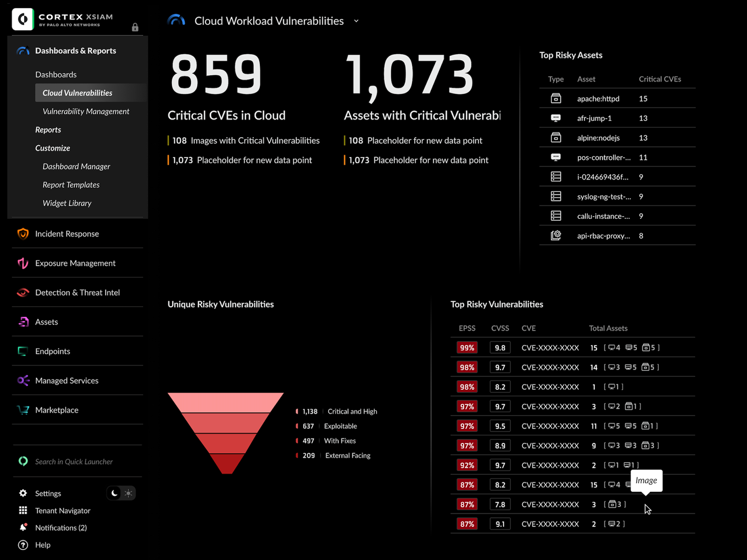The width and height of the screenshot is (747, 560).
Task: Click the Search in Quick Launcher field
Action: pyautogui.click(x=74, y=461)
